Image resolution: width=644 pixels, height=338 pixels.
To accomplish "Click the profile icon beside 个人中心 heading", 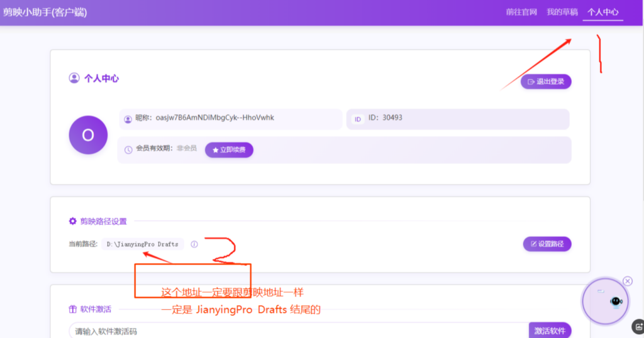I will (x=74, y=78).
